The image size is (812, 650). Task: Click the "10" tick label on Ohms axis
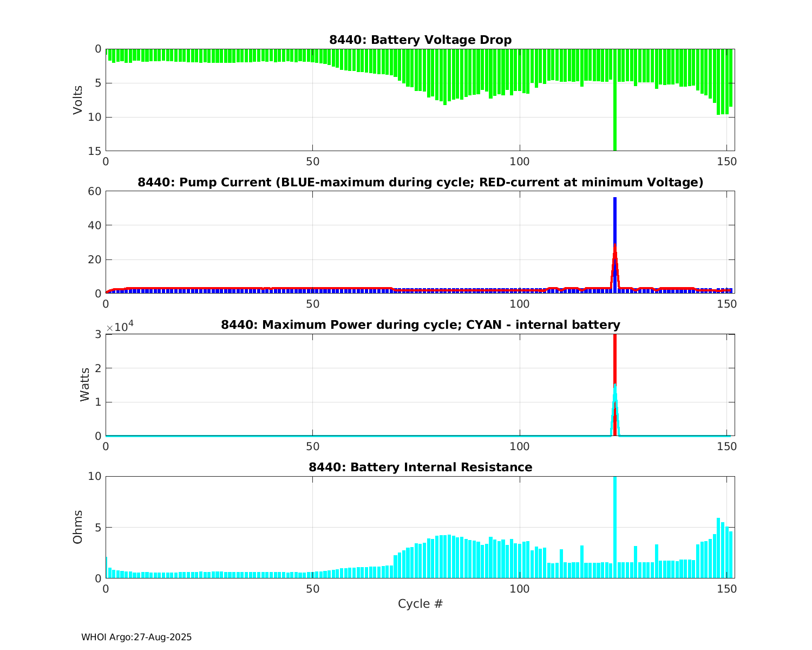[95, 477]
